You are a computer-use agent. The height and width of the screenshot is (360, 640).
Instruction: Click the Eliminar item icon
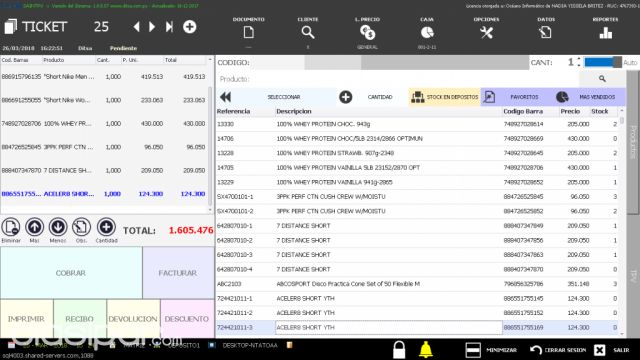(11, 227)
